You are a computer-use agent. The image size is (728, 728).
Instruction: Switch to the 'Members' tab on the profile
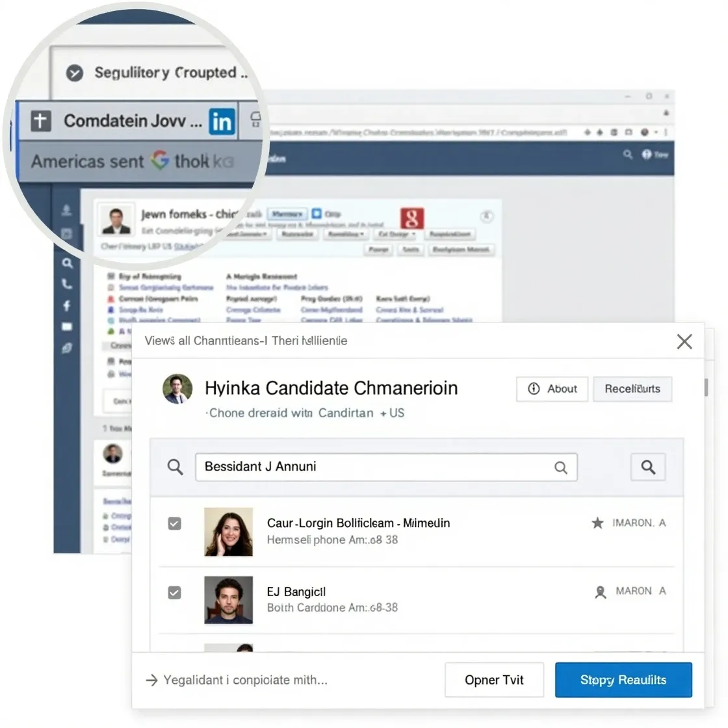tap(289, 213)
